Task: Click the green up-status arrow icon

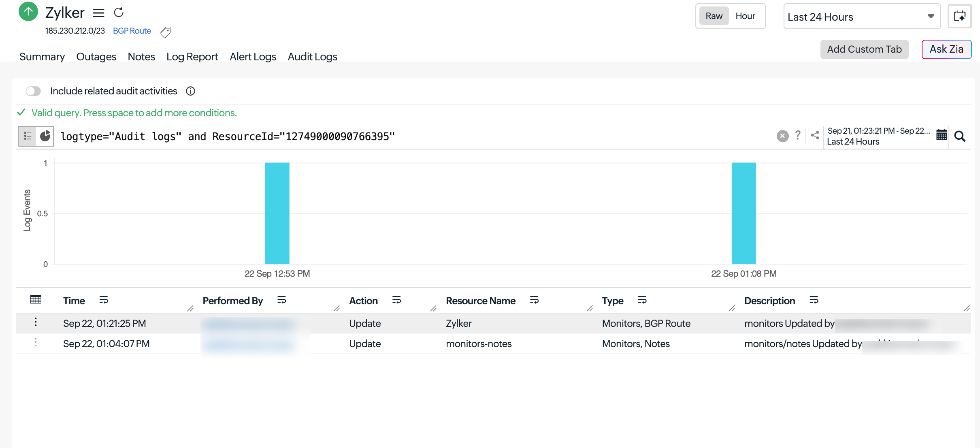Action: click(x=28, y=12)
